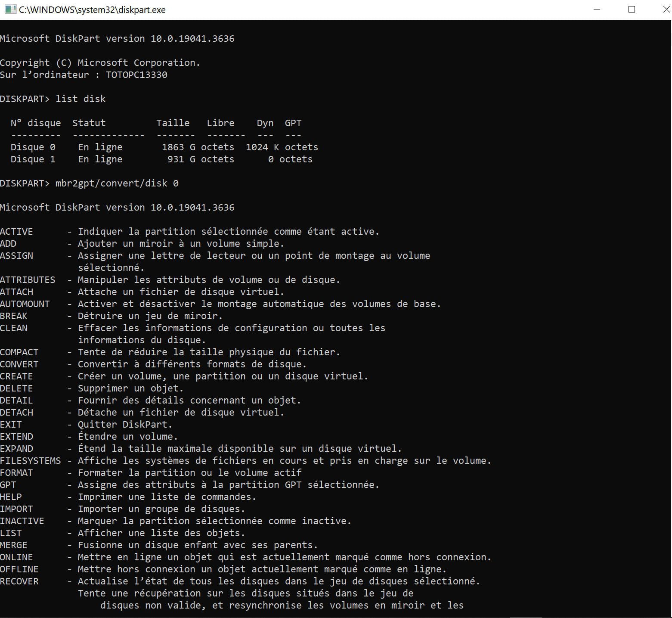Click the CONVERT command in help list

tap(19, 364)
